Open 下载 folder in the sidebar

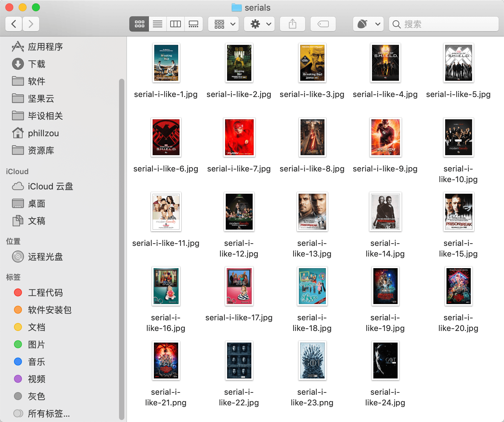29,64
